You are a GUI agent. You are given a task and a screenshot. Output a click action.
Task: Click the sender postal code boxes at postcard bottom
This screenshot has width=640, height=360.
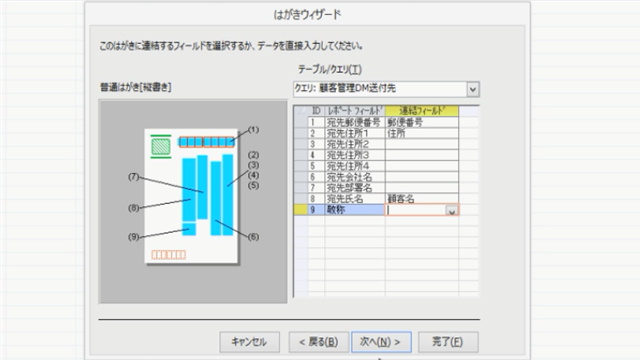tap(169, 255)
